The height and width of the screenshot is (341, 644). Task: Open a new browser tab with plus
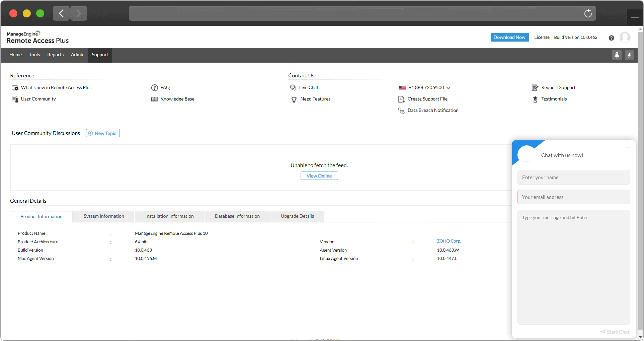click(x=635, y=18)
